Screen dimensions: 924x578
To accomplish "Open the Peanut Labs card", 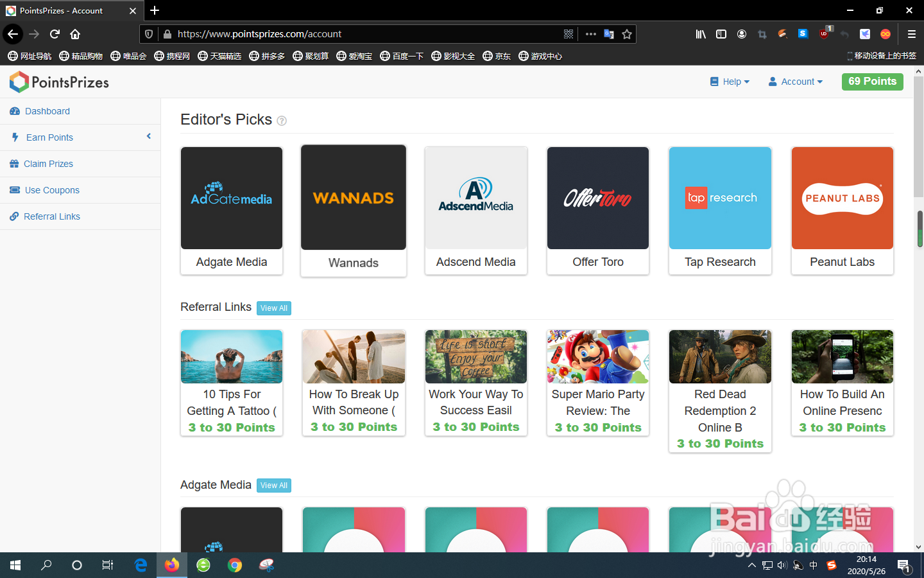I will pyautogui.click(x=843, y=211).
